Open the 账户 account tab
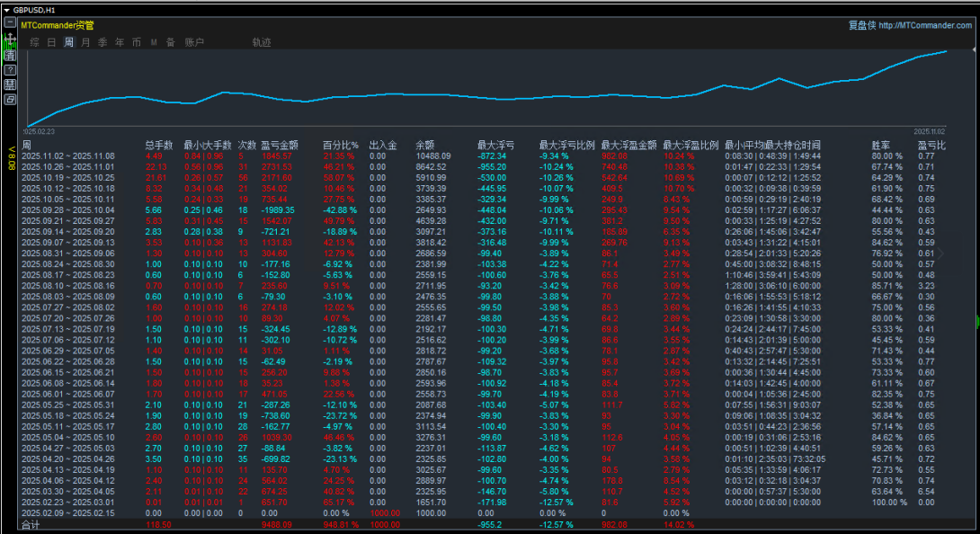The image size is (980, 534). coord(194,42)
